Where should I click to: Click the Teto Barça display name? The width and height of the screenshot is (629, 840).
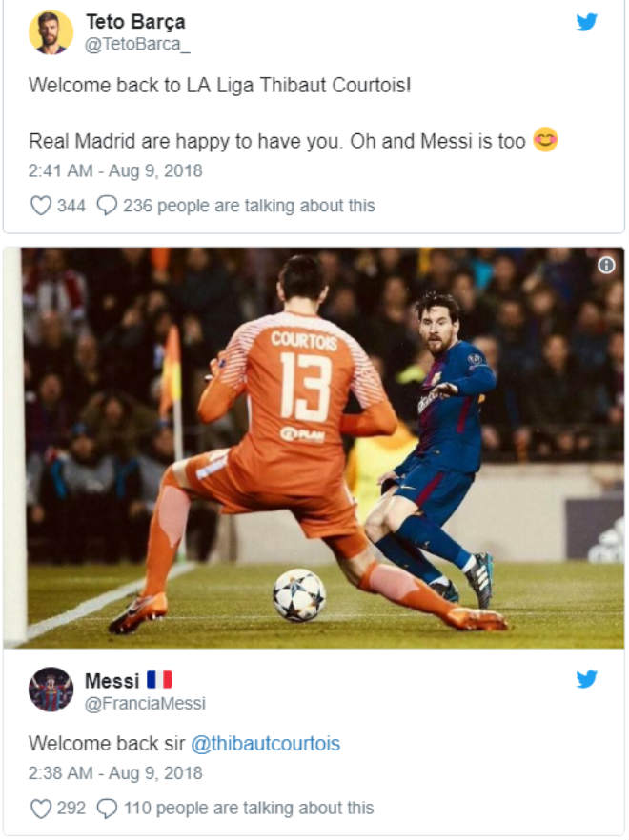click(x=135, y=22)
